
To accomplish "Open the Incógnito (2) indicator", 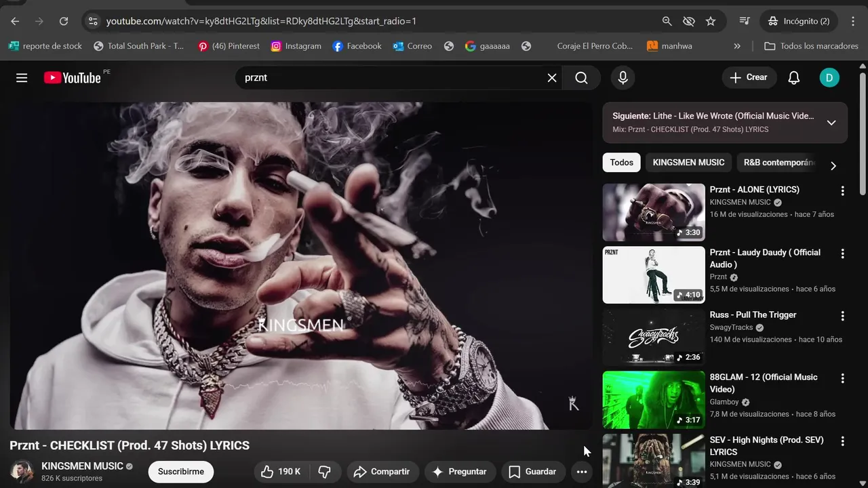I will [x=798, y=21].
